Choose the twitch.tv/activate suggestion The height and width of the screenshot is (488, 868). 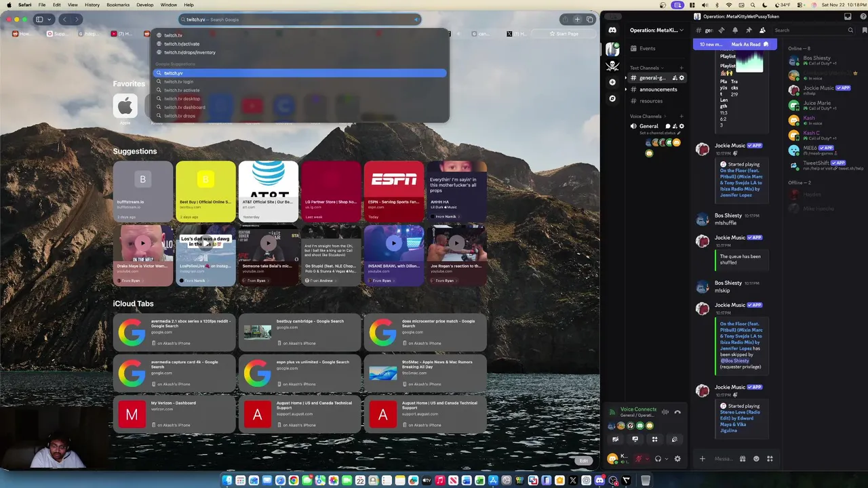tap(298, 43)
